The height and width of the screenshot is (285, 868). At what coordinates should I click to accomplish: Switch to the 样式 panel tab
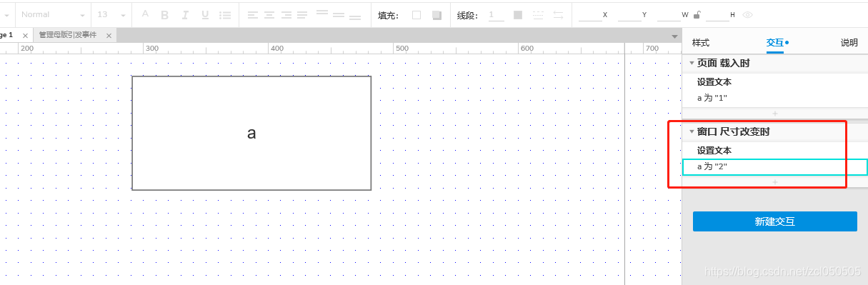tap(701, 43)
